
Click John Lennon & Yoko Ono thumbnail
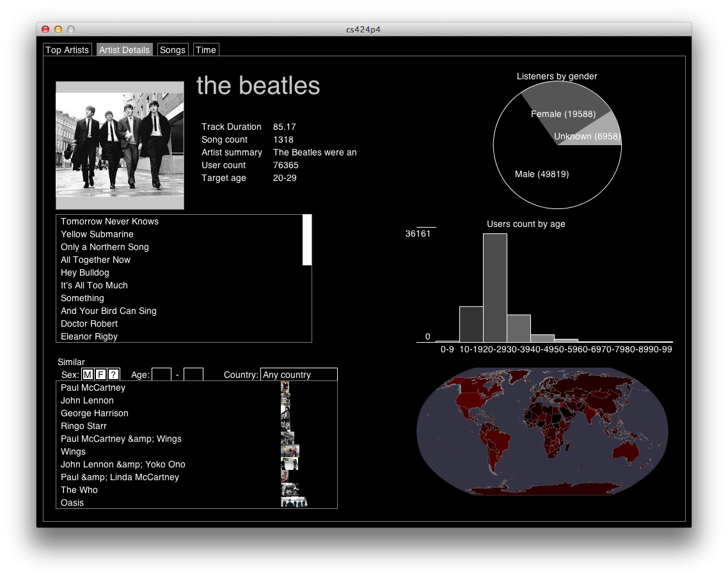[289, 464]
